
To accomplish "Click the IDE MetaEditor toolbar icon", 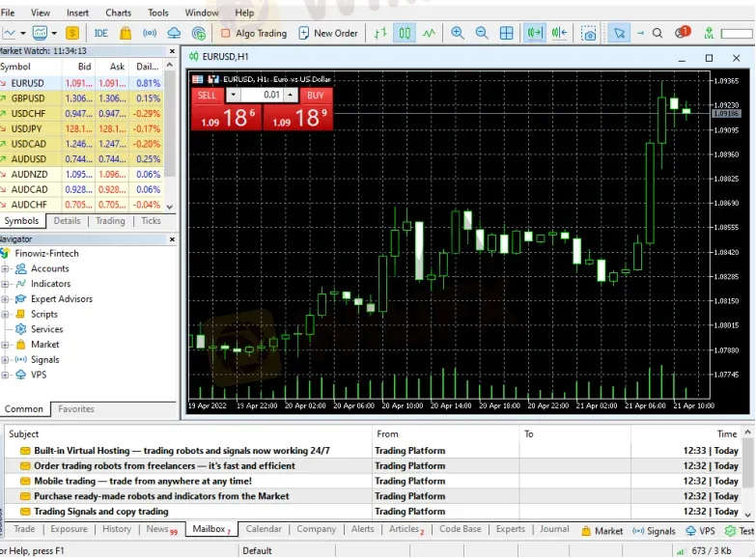I will coord(100,33).
